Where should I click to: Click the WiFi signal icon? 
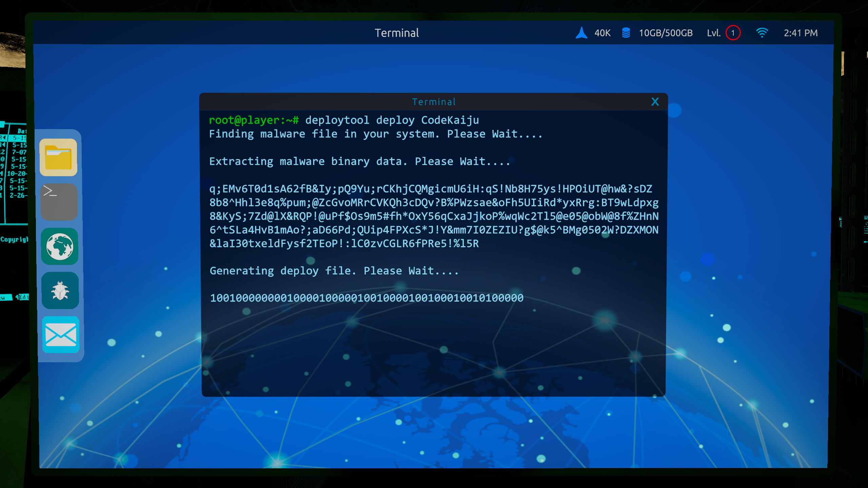pyautogui.click(x=762, y=33)
